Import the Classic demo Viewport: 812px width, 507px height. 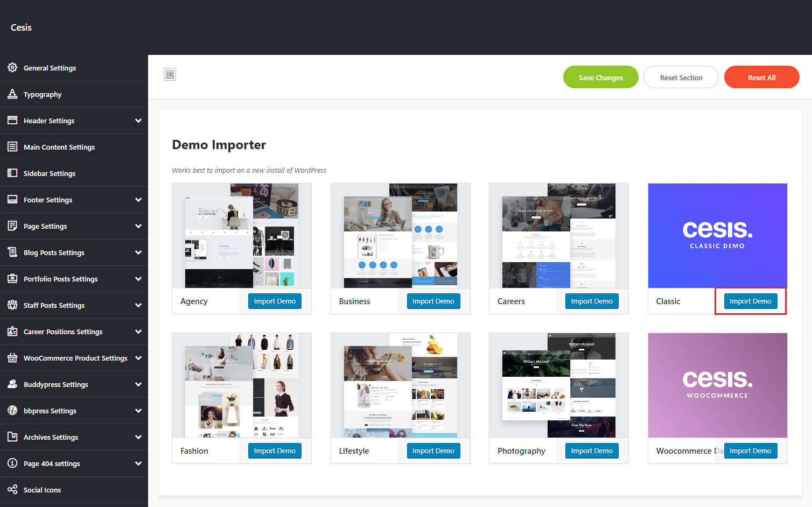point(750,301)
